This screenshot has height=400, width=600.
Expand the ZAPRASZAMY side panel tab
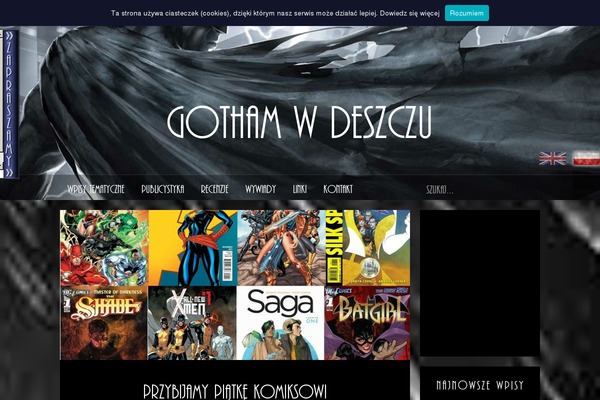click(9, 104)
